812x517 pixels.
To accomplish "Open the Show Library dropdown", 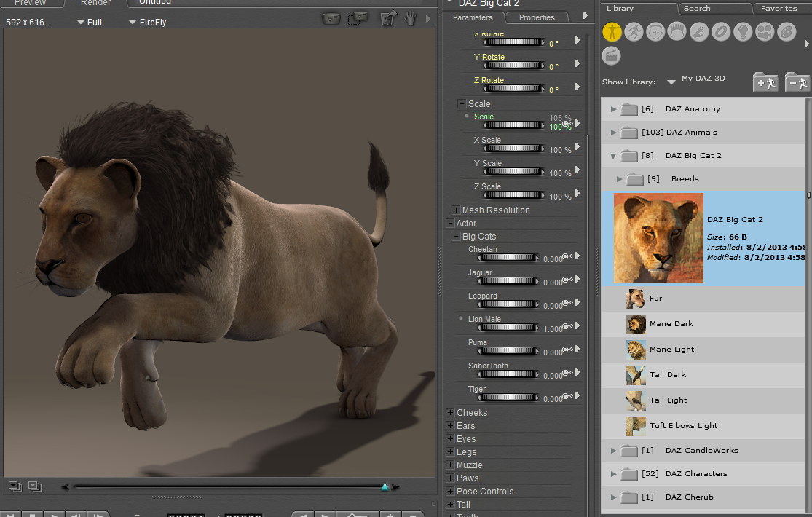I will pyautogui.click(x=671, y=82).
